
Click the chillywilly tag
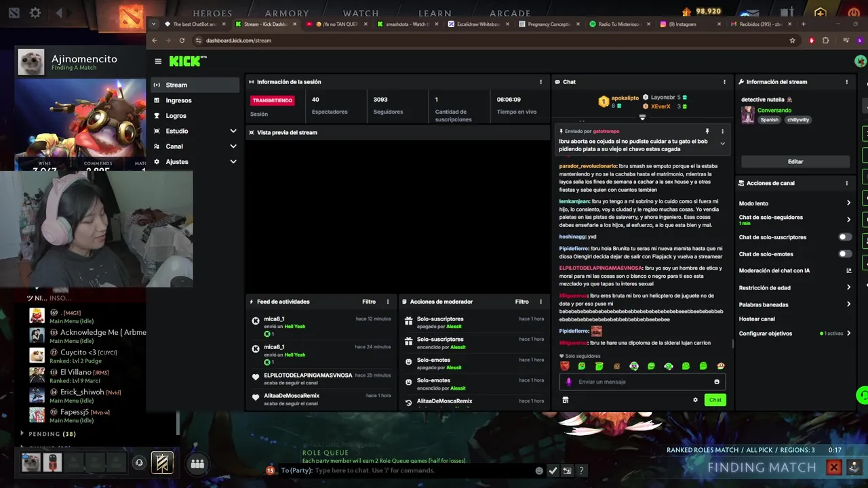[x=798, y=120]
